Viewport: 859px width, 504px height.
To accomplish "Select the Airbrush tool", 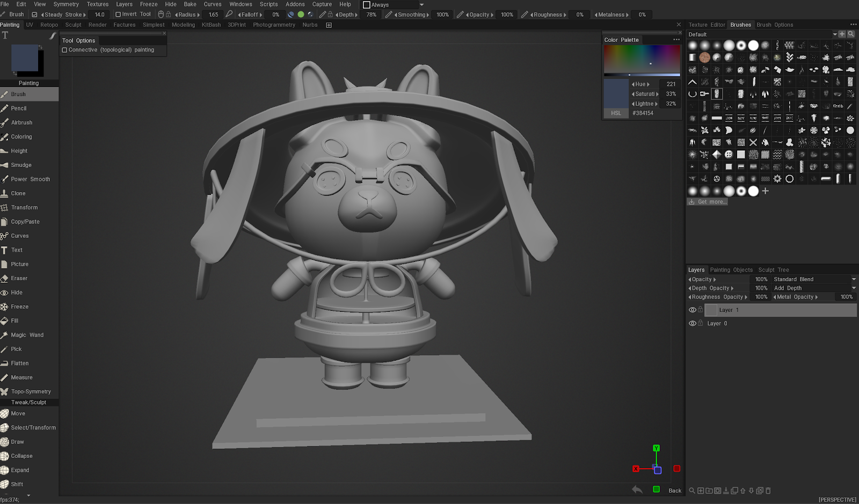I will pyautogui.click(x=29, y=122).
